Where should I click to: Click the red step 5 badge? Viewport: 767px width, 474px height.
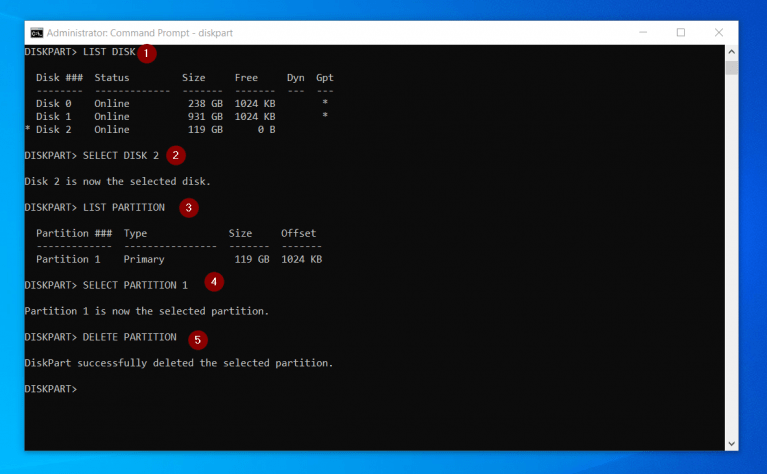[x=198, y=339]
